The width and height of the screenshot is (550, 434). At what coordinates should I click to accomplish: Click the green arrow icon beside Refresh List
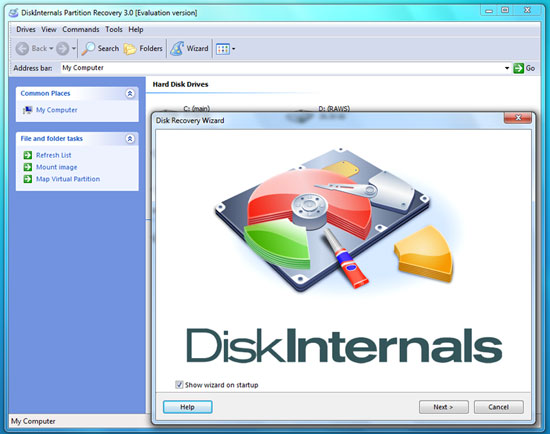click(x=28, y=155)
